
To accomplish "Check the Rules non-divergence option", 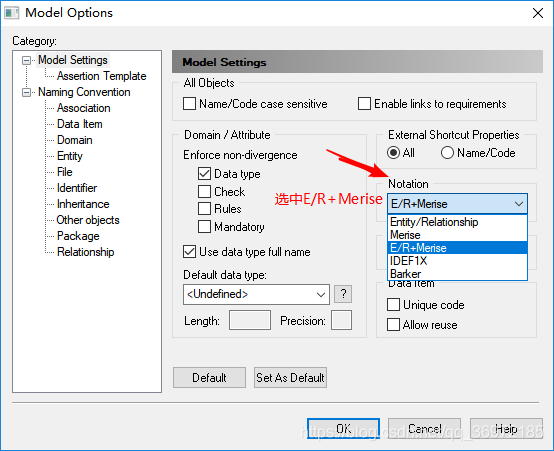I will [205, 209].
